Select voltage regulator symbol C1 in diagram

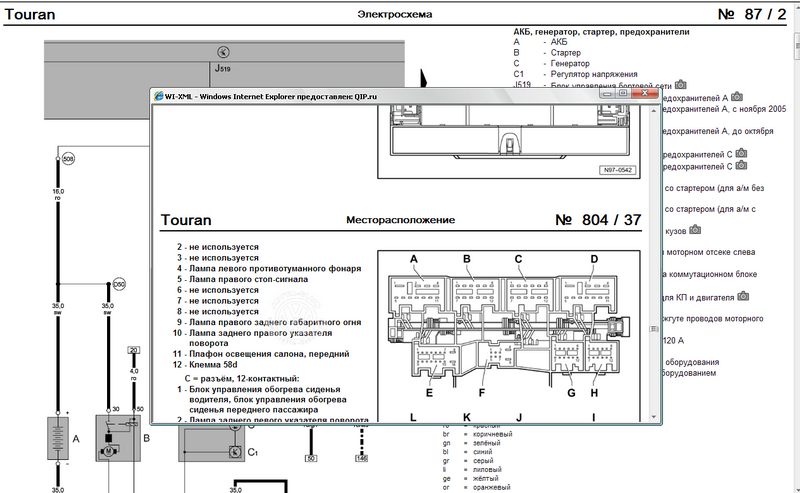click(235, 452)
